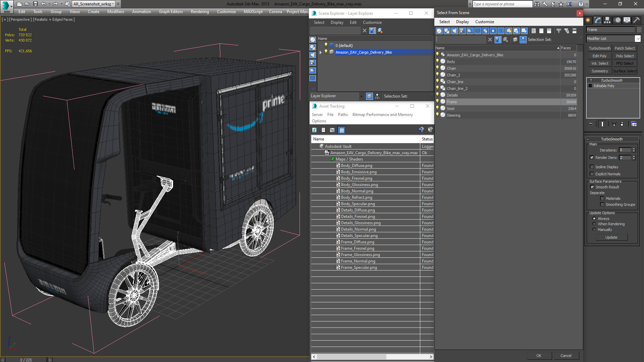Click the Edit Poly modifier button
Image resolution: width=644 pixels, height=362 pixels.
click(x=599, y=56)
